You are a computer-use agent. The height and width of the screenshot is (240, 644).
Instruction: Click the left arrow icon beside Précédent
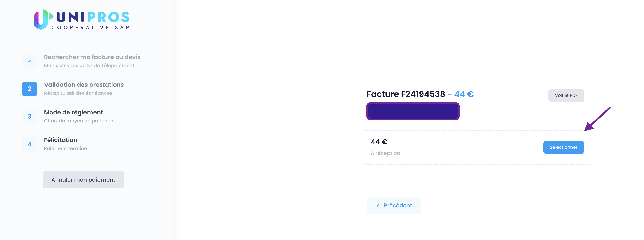point(378,206)
